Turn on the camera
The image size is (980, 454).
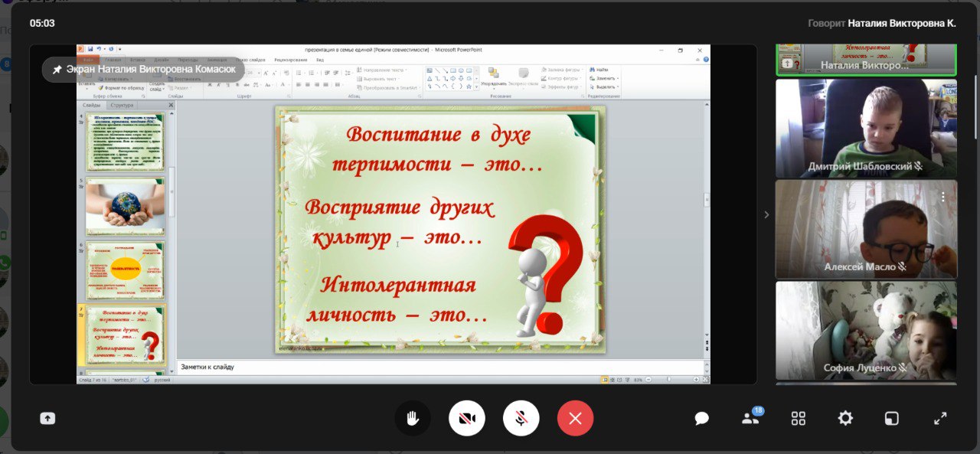(467, 418)
